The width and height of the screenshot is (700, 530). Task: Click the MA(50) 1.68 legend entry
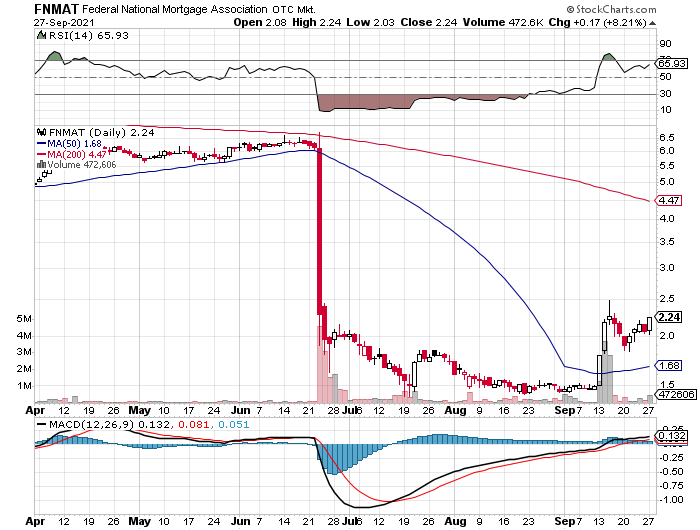[x=75, y=144]
